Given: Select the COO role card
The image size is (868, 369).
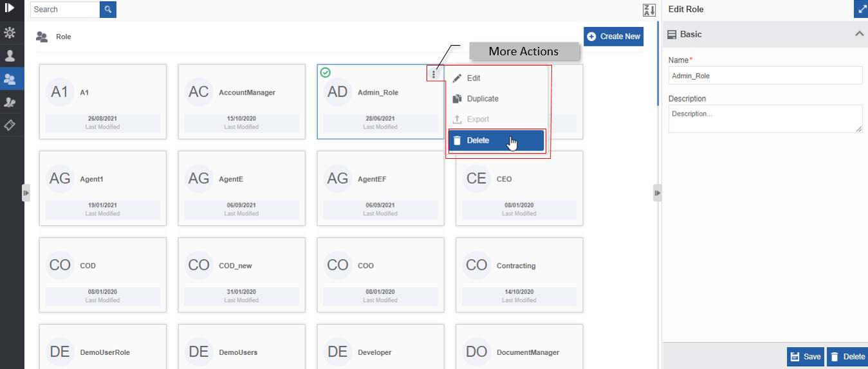Looking at the screenshot, I should (x=380, y=275).
